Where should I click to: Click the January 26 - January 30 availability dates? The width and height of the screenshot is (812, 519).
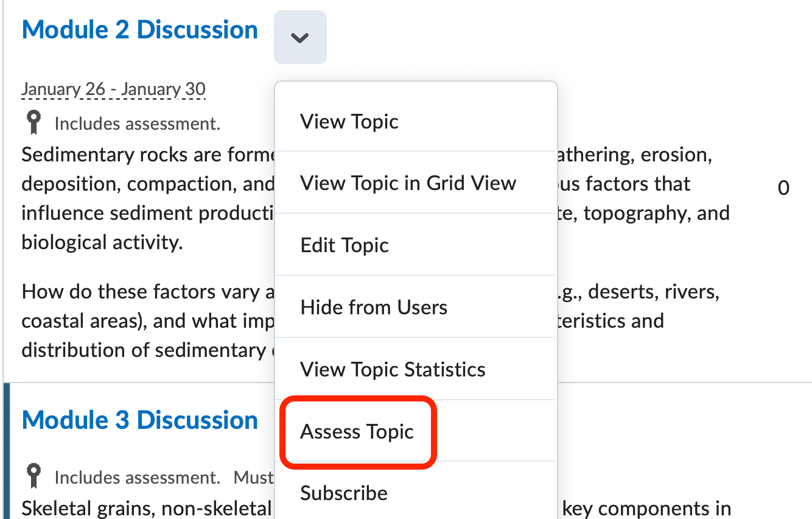(113, 89)
